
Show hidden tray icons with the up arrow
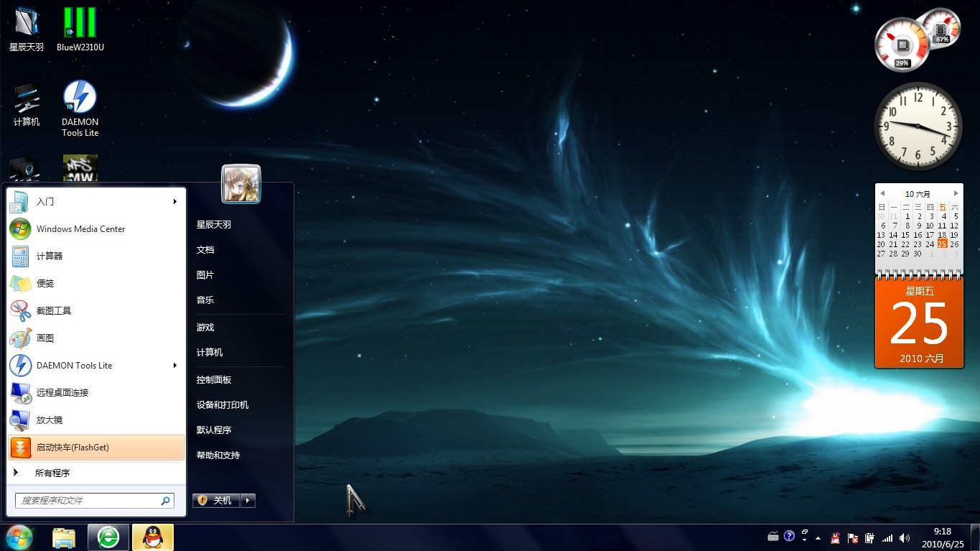[818, 537]
